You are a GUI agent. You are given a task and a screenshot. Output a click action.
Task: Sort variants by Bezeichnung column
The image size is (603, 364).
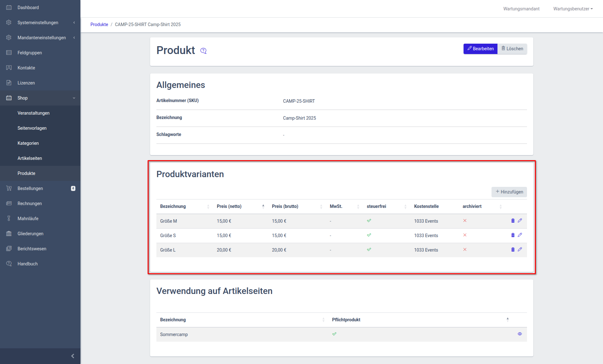coord(173,206)
